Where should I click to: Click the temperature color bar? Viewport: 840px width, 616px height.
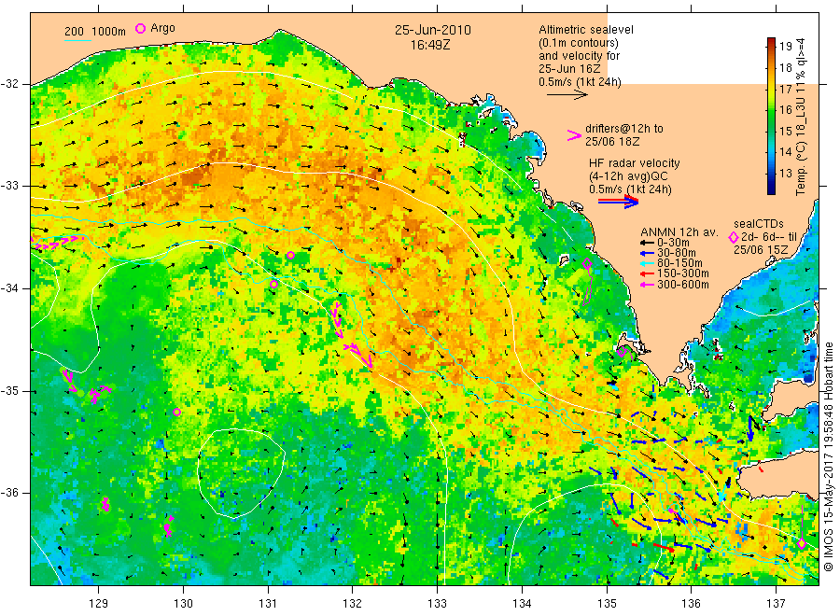(771, 116)
